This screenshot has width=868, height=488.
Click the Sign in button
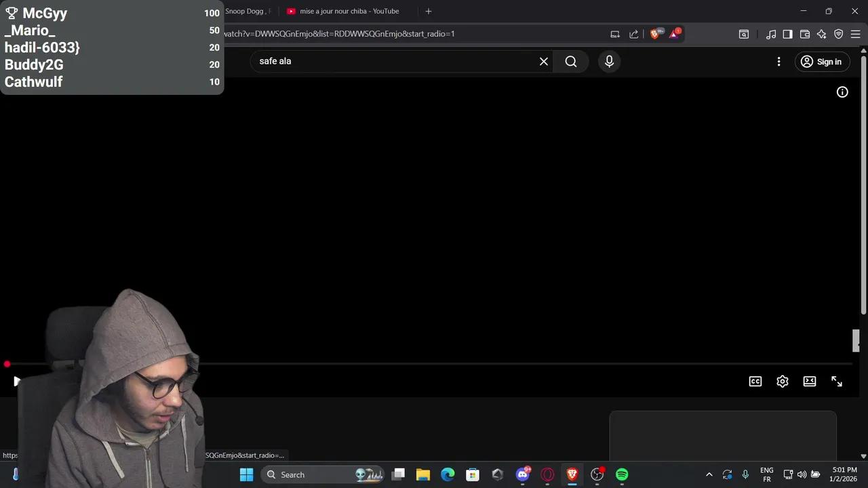(x=822, y=61)
